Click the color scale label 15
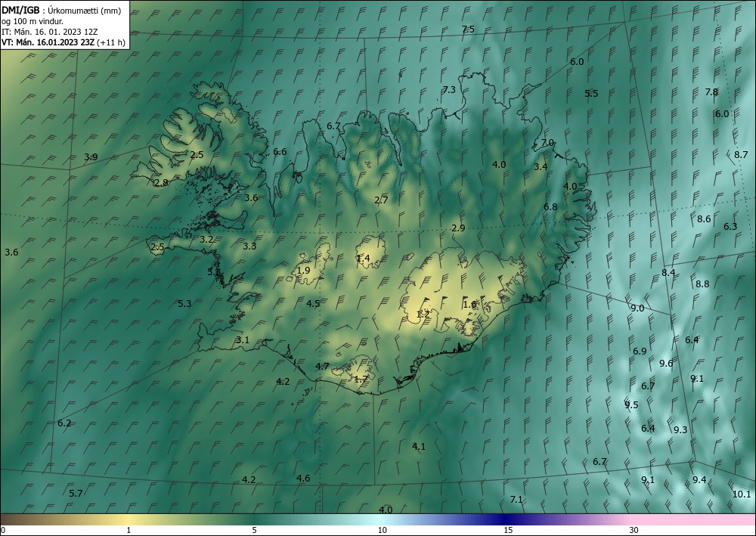The width and height of the screenshot is (756, 536). (508, 530)
